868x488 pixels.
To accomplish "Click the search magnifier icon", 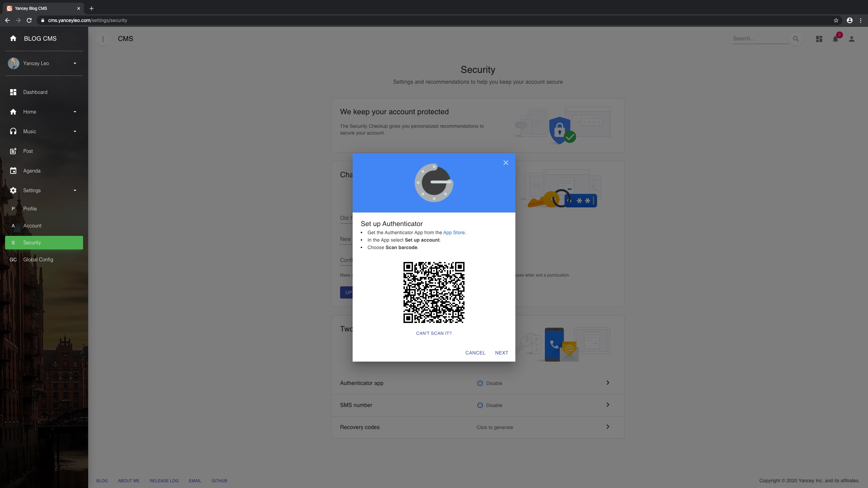I will 796,39.
